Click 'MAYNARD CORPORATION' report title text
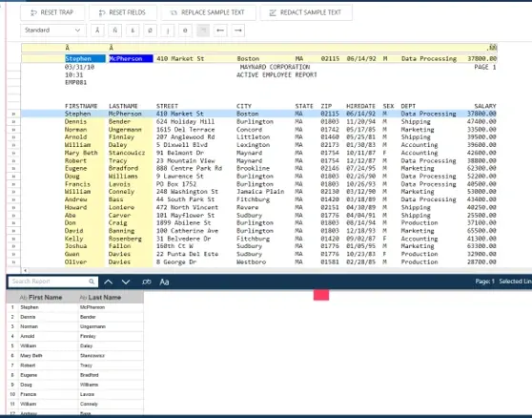This screenshot has height=418, width=532. click(x=275, y=67)
